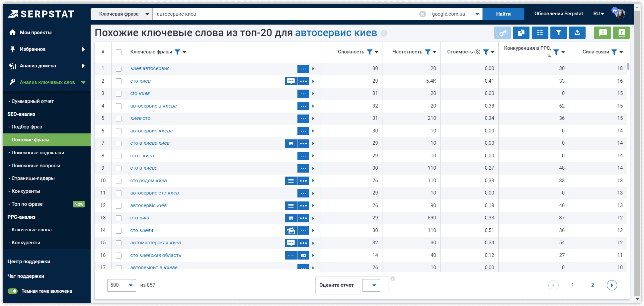
Task: Click filter icon in Стоимость ($) column
Action: pyautogui.click(x=486, y=52)
